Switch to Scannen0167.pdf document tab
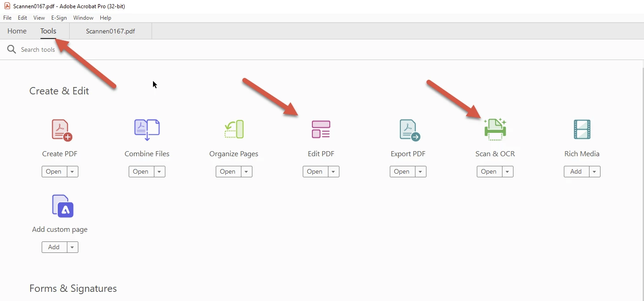 (110, 31)
